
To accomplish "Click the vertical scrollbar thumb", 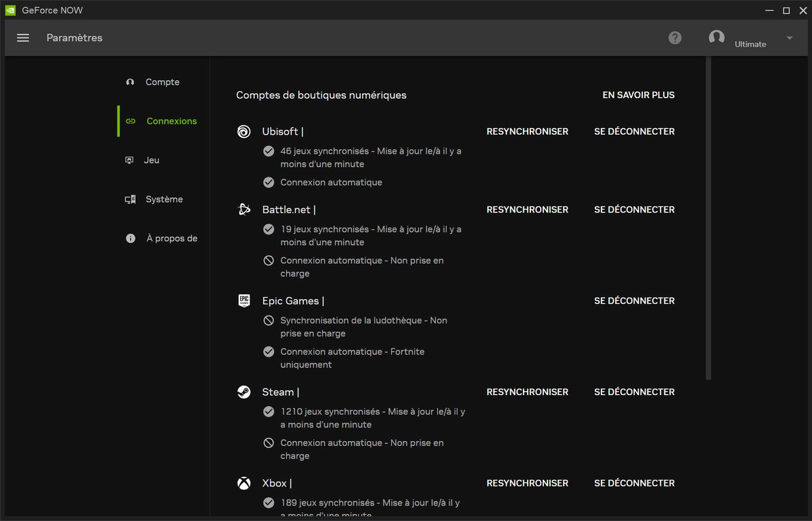I will pos(708,217).
